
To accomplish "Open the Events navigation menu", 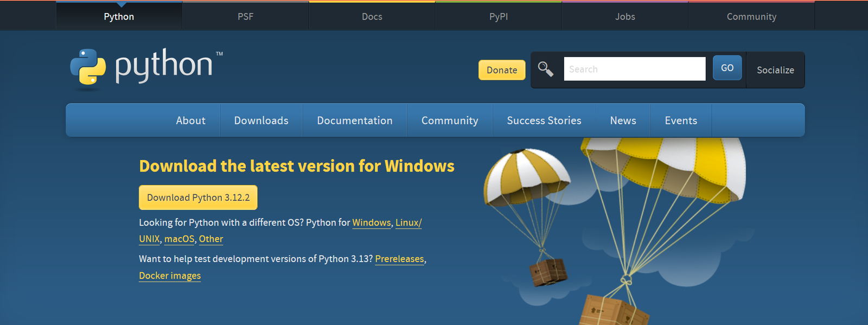I will coord(681,120).
